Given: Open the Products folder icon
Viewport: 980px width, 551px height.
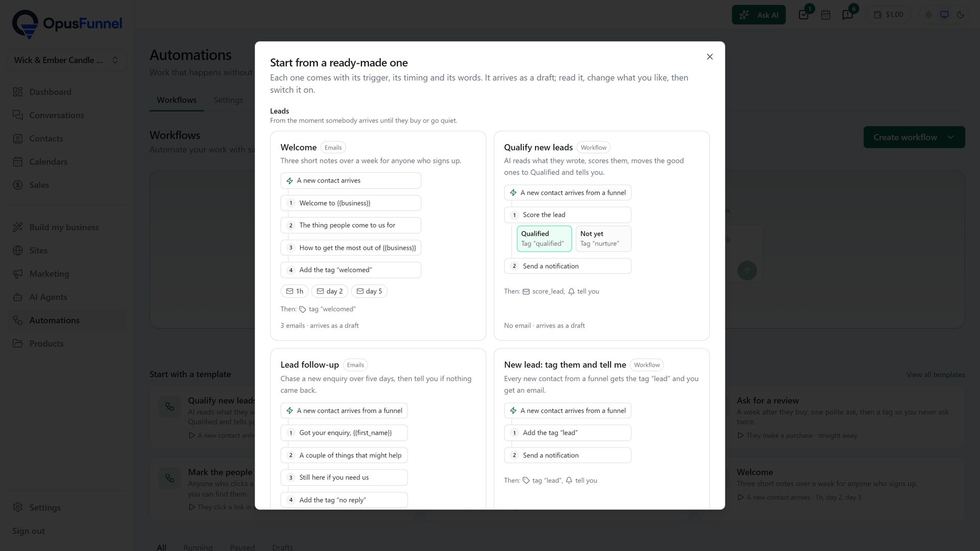Looking at the screenshot, I should (18, 343).
